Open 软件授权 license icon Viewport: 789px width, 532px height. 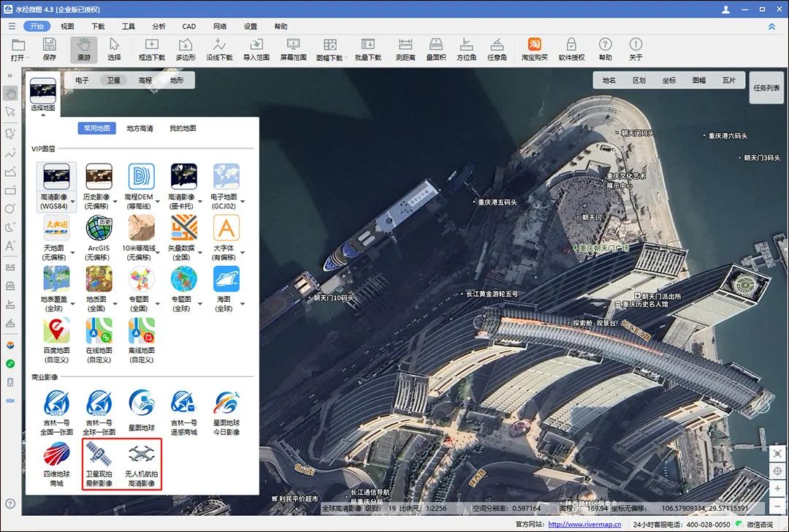click(x=571, y=49)
